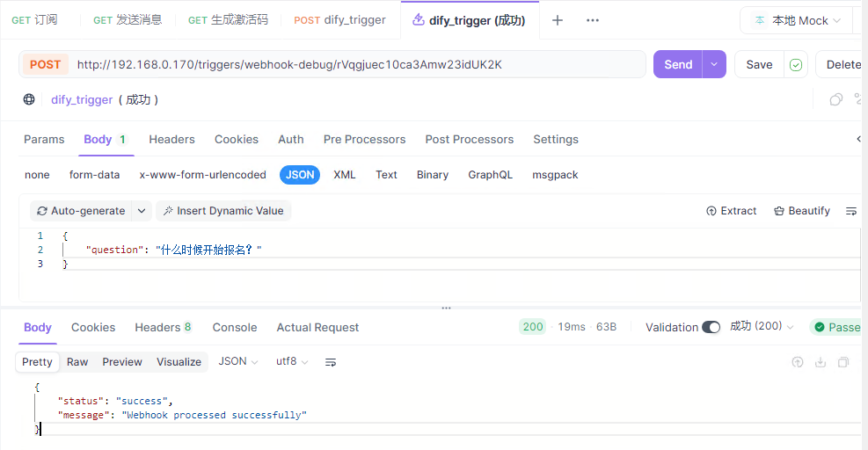Screen dimensions: 868x450
Task: Click the 200 status code badge
Action: click(x=533, y=327)
